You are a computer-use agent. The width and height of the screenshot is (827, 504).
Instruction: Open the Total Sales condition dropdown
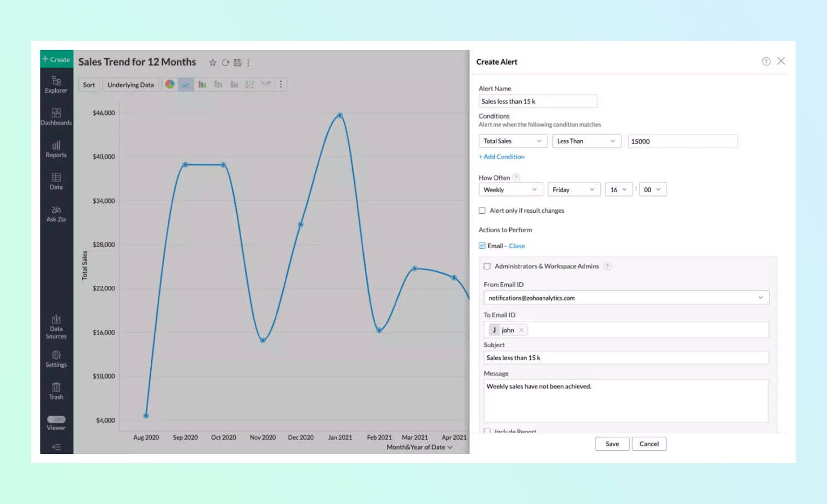[513, 141]
